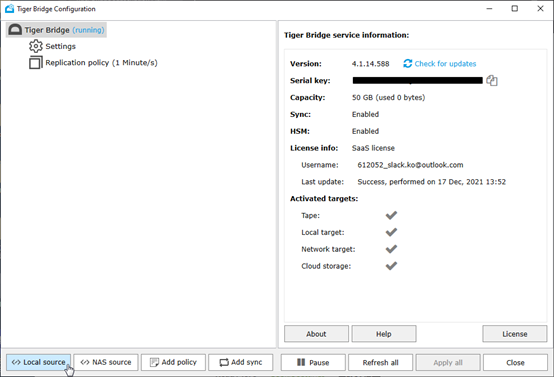Click the (running) status text

[x=88, y=30]
